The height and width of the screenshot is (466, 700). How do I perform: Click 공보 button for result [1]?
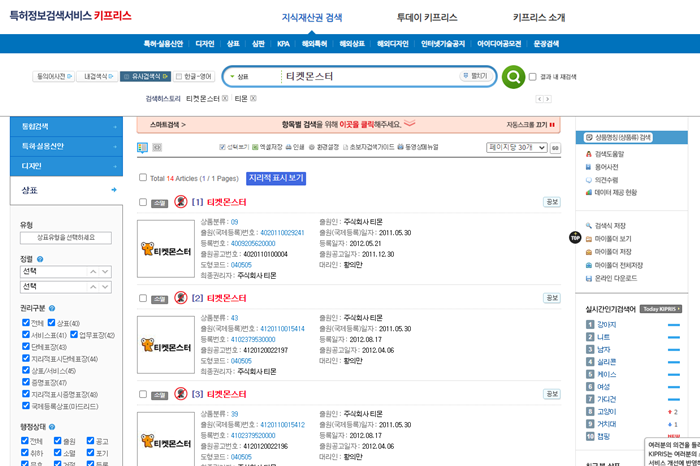click(x=552, y=202)
